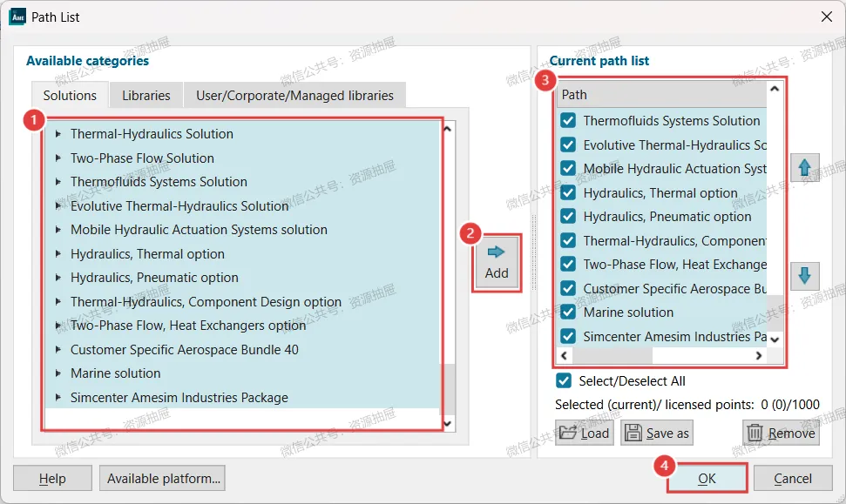Screen dimensions: 846x504
Task: Open the Help button
Action: [x=52, y=478]
